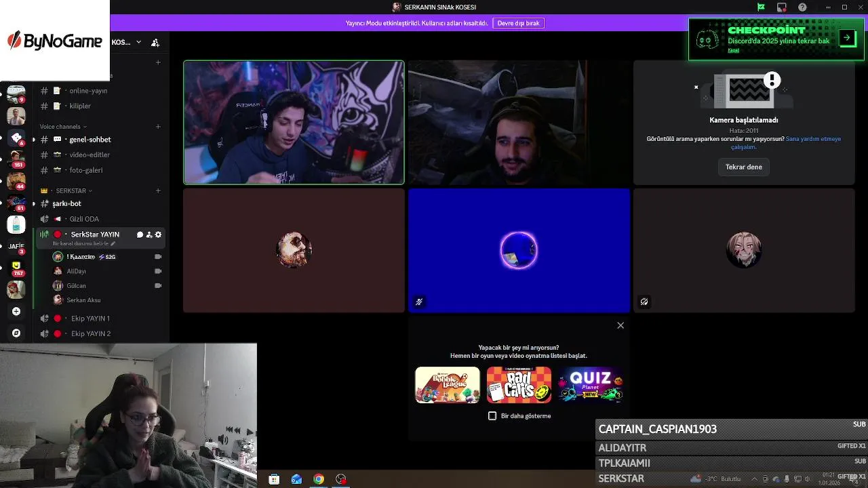The image size is (868, 488).
Task: Click the 'Tekrar dene' camera retry button
Action: (744, 167)
